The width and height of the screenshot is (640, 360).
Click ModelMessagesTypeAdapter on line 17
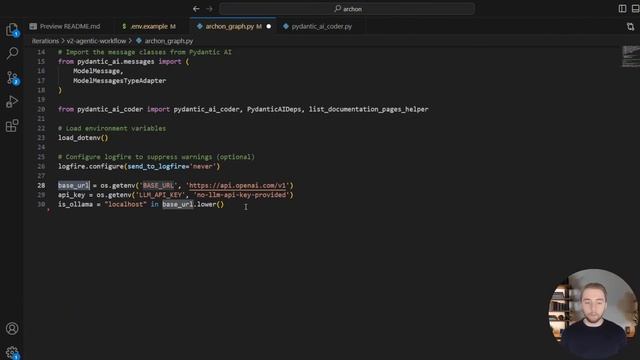coord(120,80)
